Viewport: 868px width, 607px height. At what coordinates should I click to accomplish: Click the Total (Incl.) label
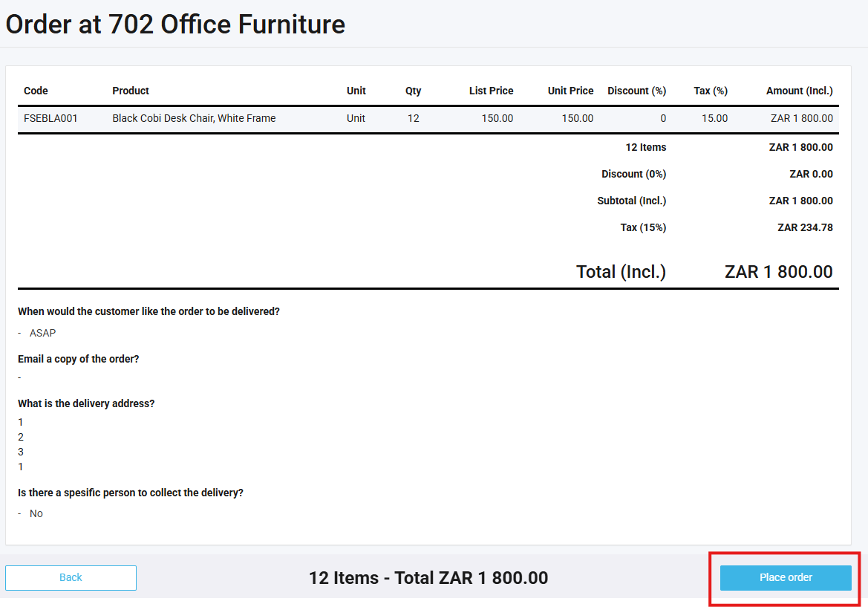coord(621,272)
